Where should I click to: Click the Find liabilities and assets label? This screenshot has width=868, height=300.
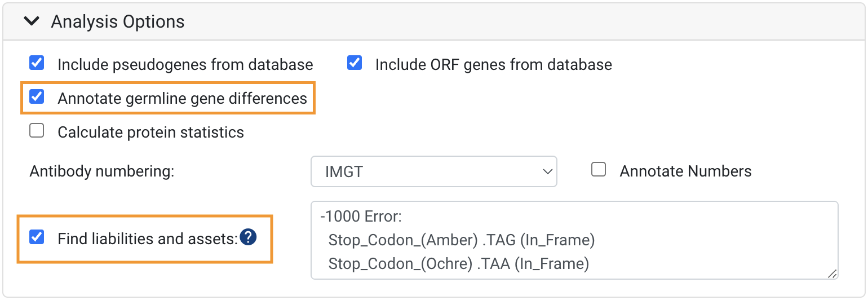pos(148,239)
